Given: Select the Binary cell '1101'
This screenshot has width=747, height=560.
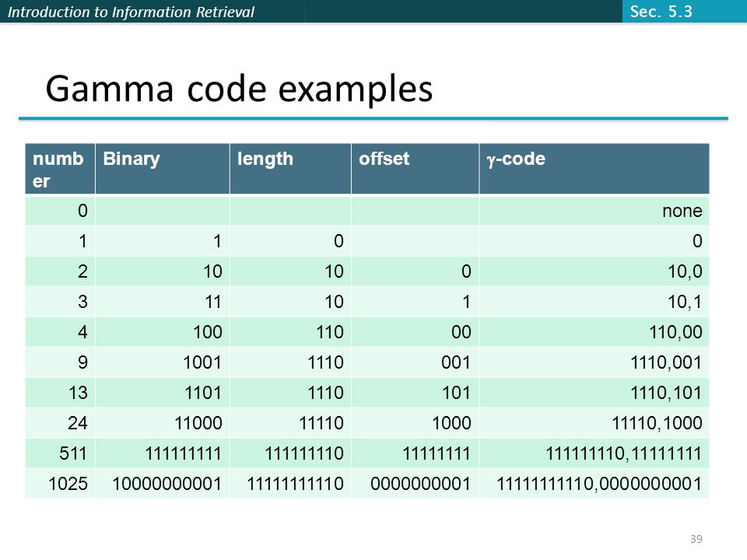Looking at the screenshot, I should click(x=163, y=393).
